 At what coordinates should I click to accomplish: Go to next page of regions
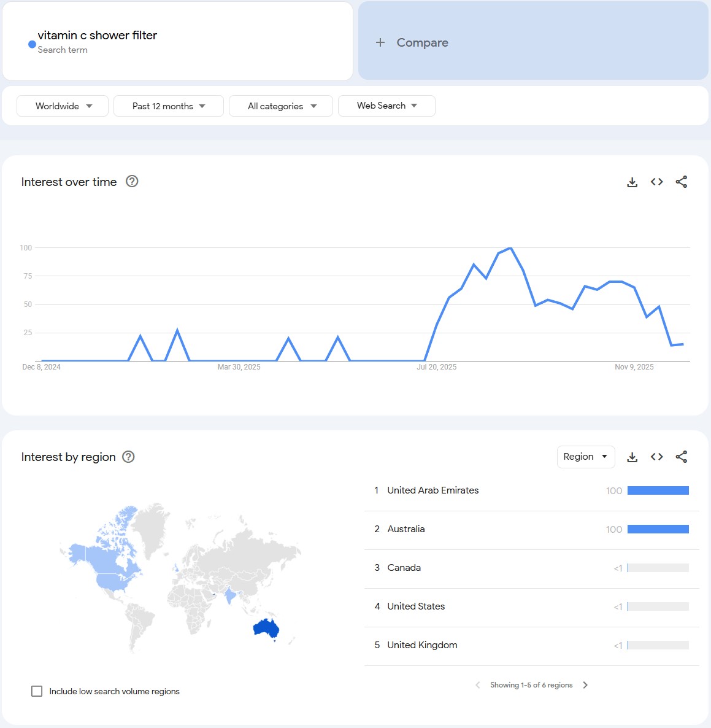tap(585, 685)
